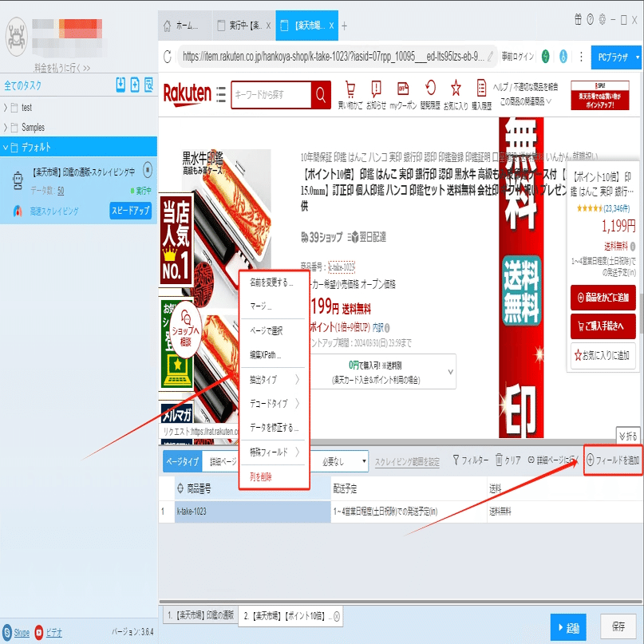Image resolution: width=644 pixels, height=644 pixels.
Task: Open the お気に入り star icon
Action: 456,88
